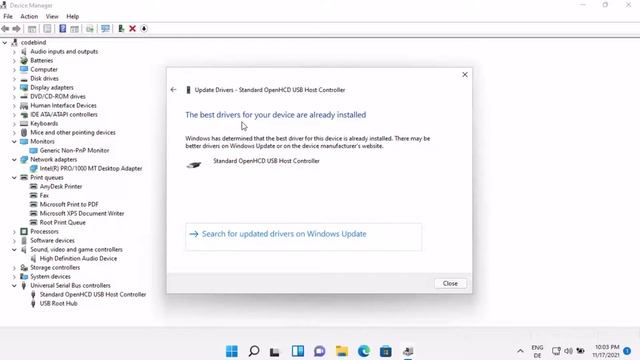Image resolution: width=640 pixels, height=360 pixels.
Task: Select the Keyboards category
Action: 44,123
